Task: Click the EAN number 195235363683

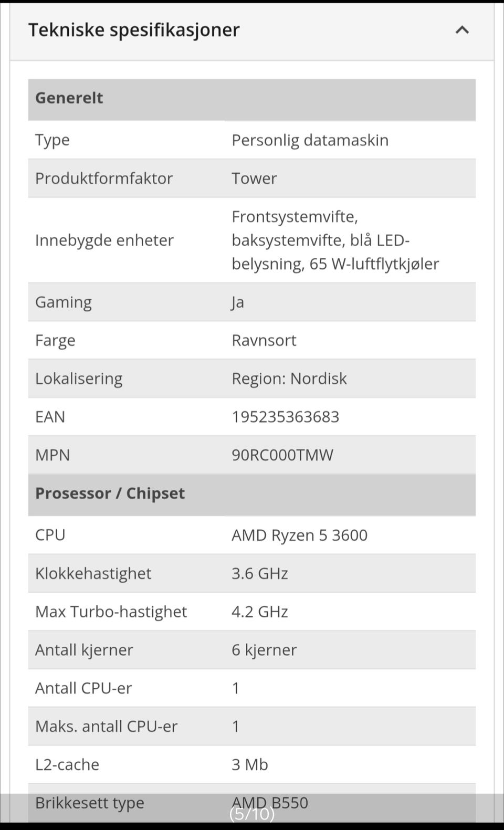Action: (x=285, y=417)
